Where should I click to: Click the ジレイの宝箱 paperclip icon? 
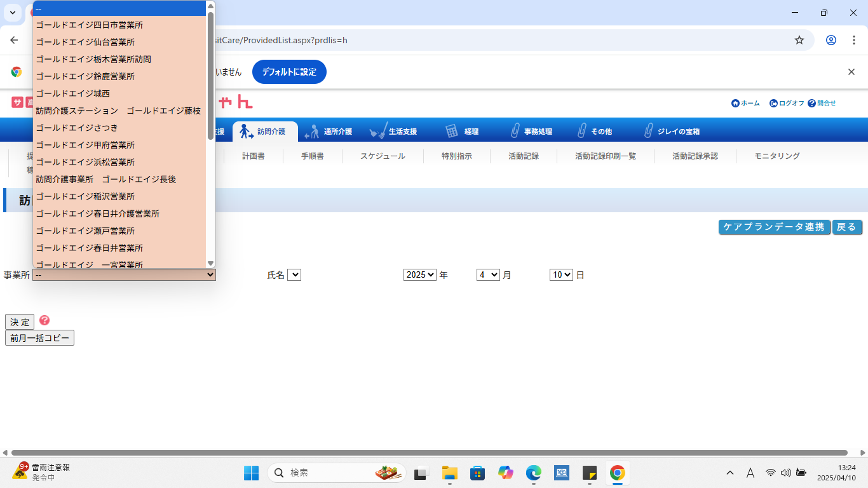coord(648,131)
